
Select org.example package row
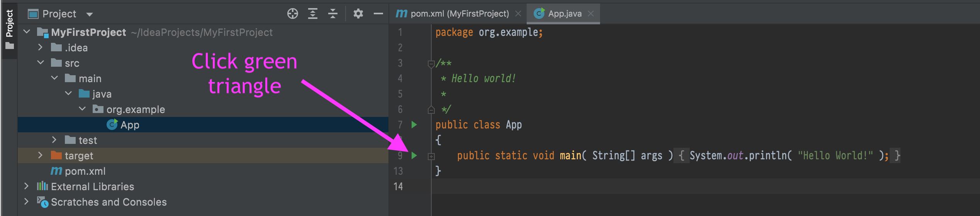tap(203, 109)
